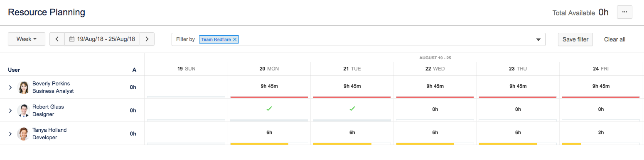
Task: Click Robert Glass' Tuesday green checkmark
Action: pos(352,109)
